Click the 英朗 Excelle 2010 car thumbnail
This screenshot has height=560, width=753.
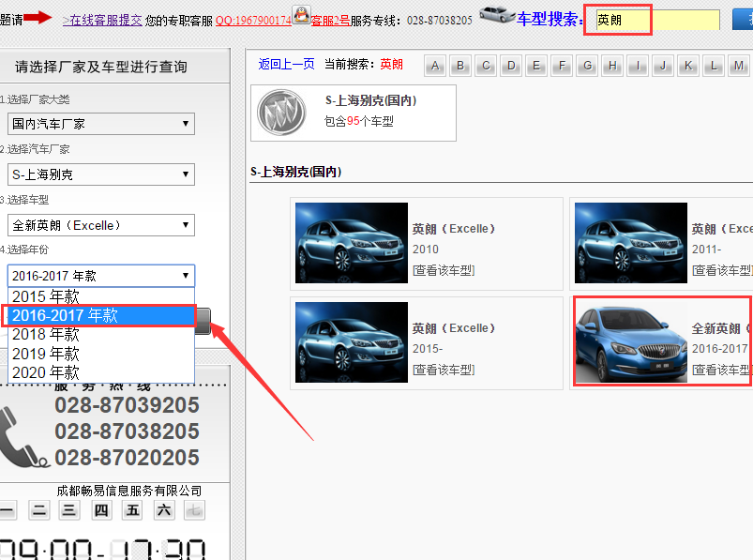pos(352,243)
